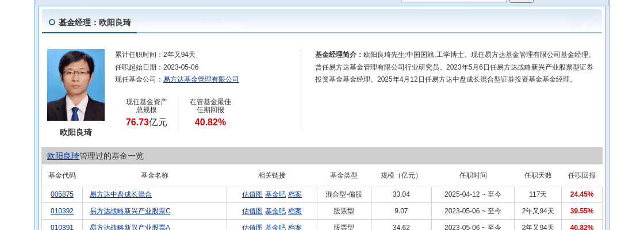Image resolution: width=644 pixels, height=230 pixels.
Task: Click the 基金代码 column header
Action: pos(62,175)
